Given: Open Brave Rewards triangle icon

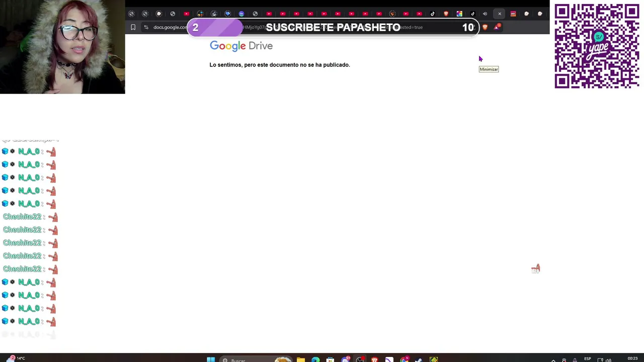Looking at the screenshot, I should coord(497,27).
